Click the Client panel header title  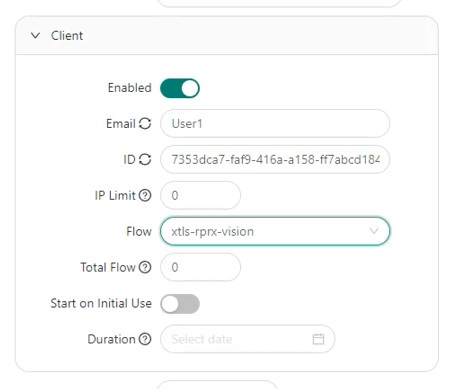[67, 36]
